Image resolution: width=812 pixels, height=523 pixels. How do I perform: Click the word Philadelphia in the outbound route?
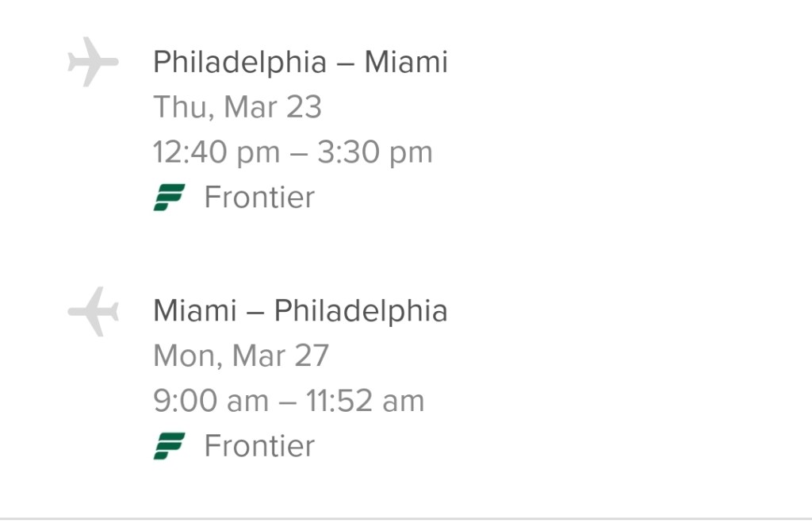pyautogui.click(x=239, y=62)
